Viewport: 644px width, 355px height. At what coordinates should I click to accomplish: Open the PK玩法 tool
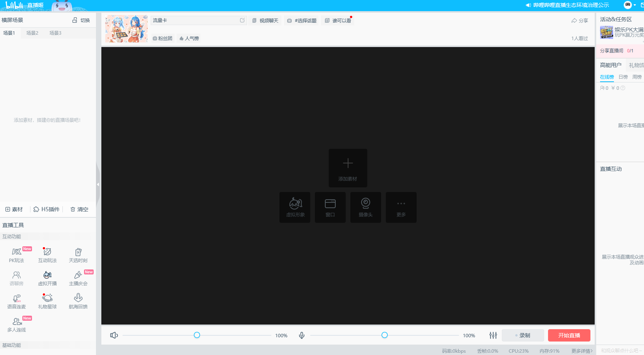17,255
